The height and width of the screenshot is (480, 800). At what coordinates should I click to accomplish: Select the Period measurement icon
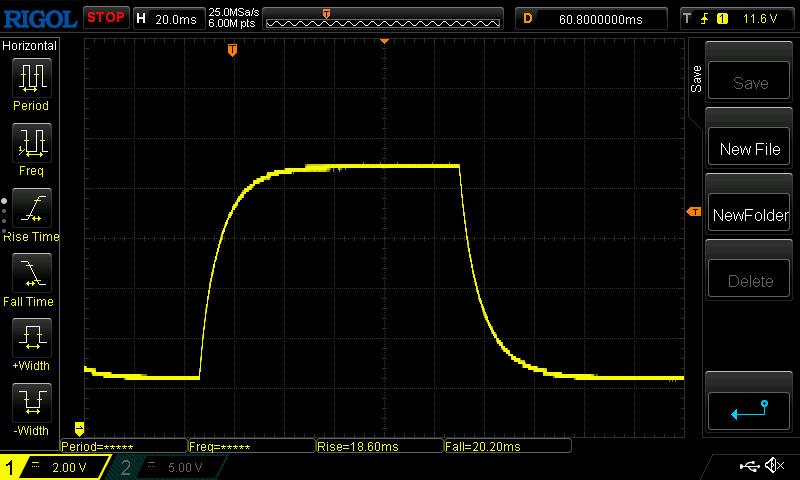click(x=32, y=78)
